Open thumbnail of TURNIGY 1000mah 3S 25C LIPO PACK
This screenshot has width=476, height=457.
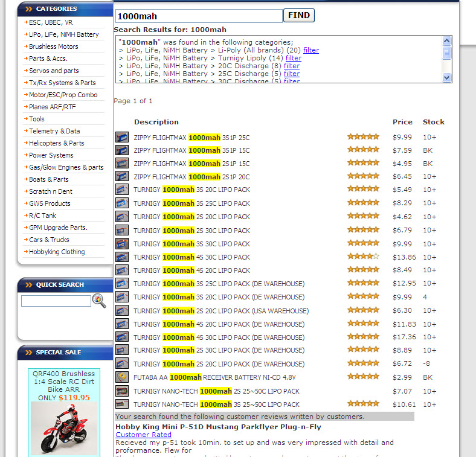pos(122,203)
